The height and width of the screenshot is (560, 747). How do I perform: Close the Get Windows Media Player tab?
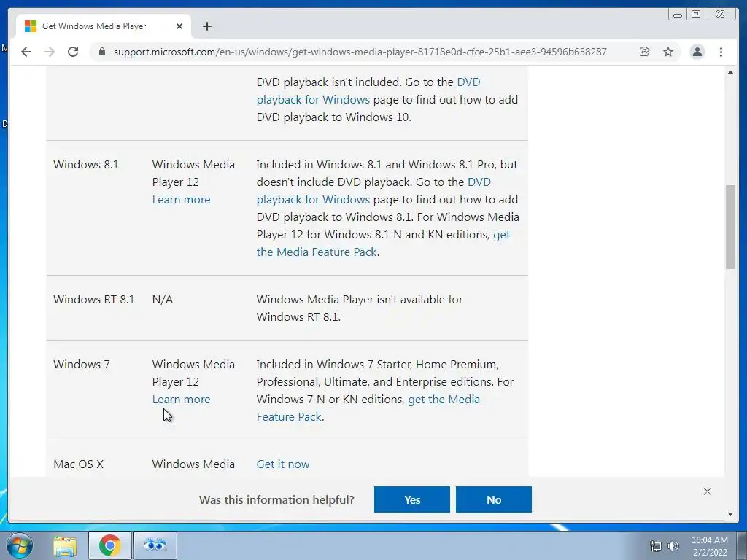pos(179,26)
